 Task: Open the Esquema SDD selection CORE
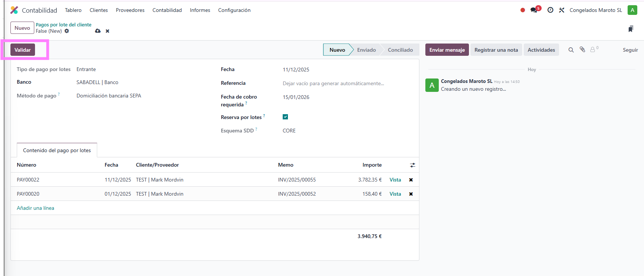[289, 131]
